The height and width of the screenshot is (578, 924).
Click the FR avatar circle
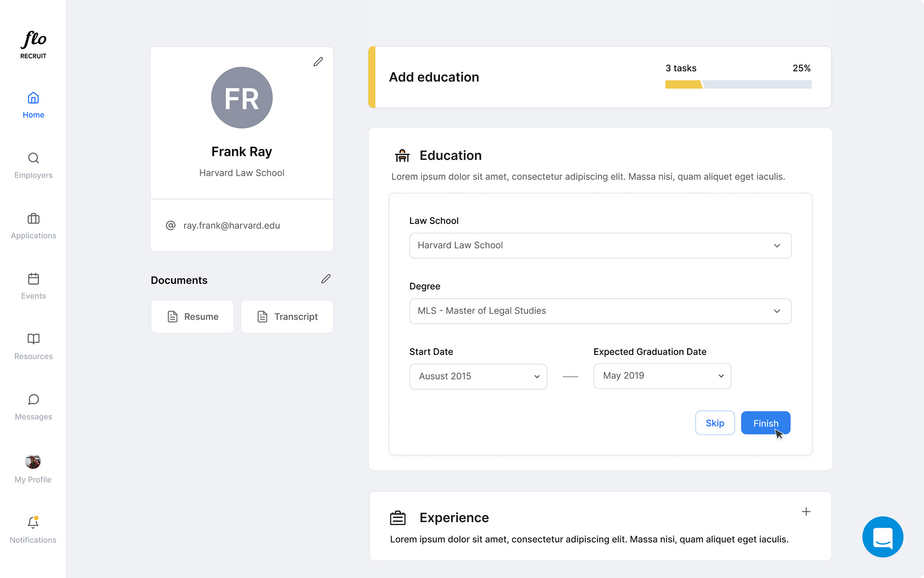242,97
